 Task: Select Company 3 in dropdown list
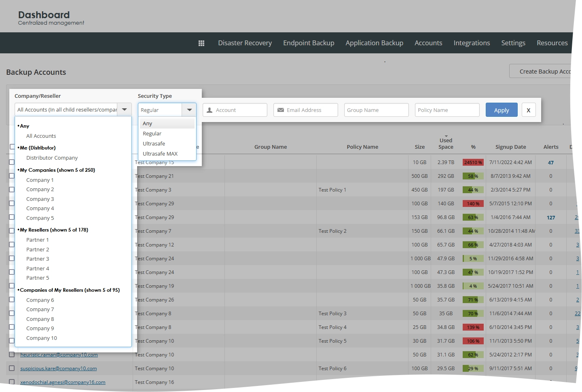point(40,199)
